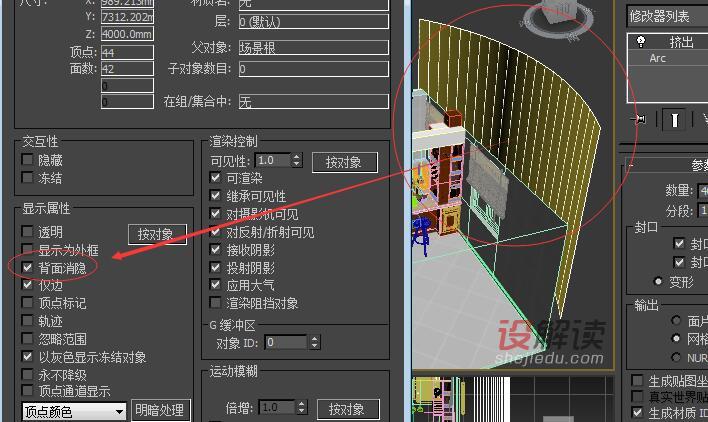Viewport: 708px width, 422px height.
Task: Uncheck the 背面消隐 checkbox
Action: pyautogui.click(x=28, y=268)
